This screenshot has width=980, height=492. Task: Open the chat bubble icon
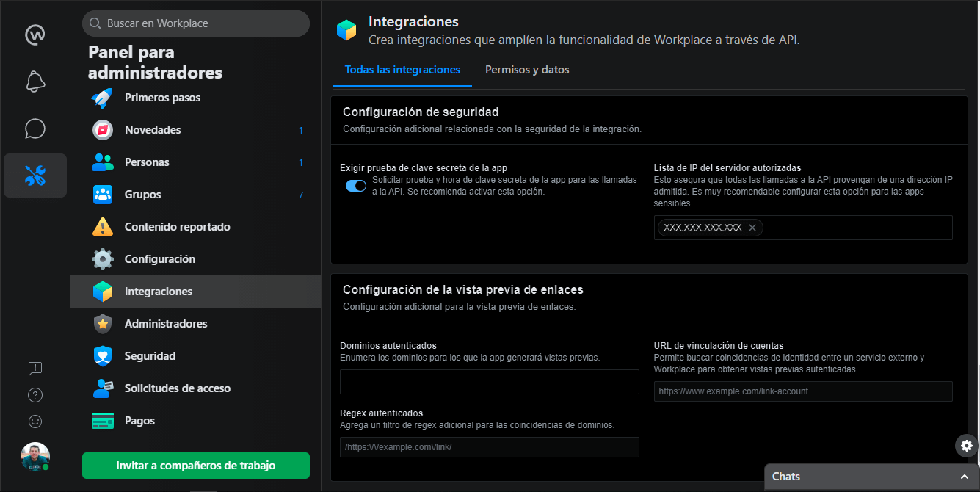point(35,129)
